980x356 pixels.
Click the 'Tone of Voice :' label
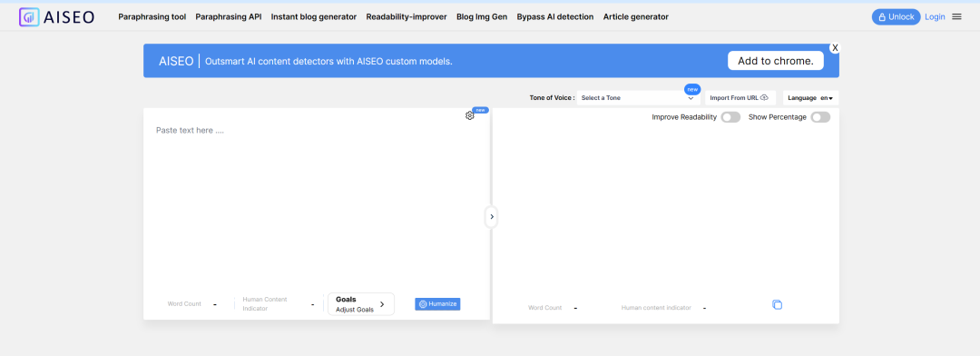(x=552, y=97)
